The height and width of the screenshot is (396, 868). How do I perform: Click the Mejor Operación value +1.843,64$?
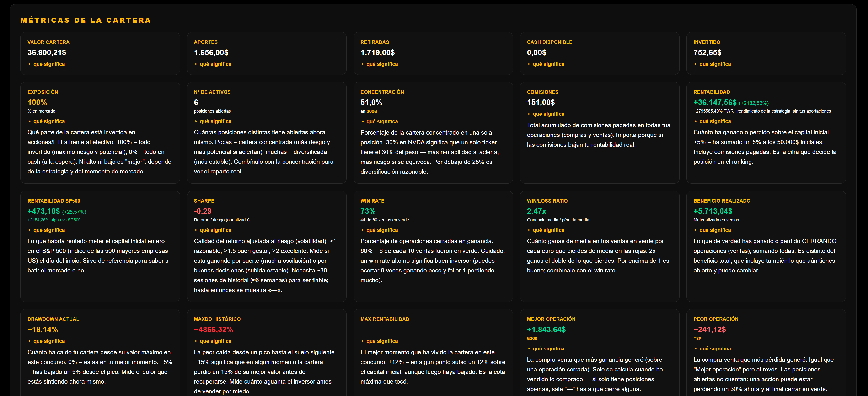click(547, 330)
